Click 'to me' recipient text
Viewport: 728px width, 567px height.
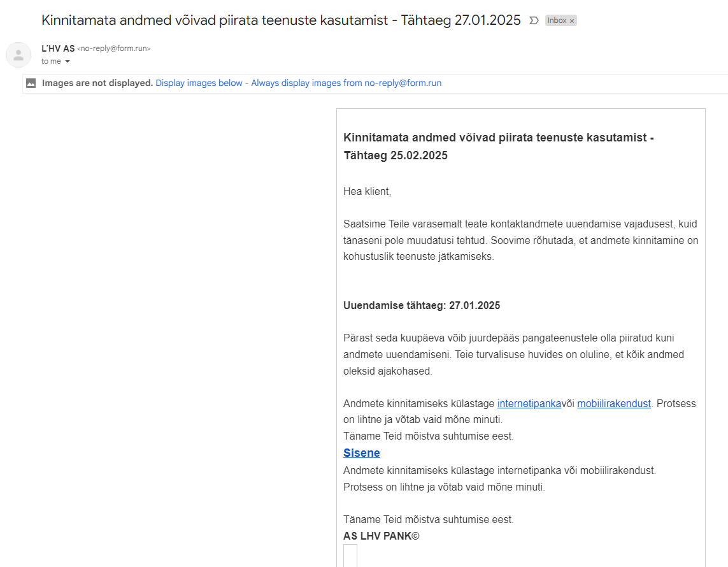51,61
